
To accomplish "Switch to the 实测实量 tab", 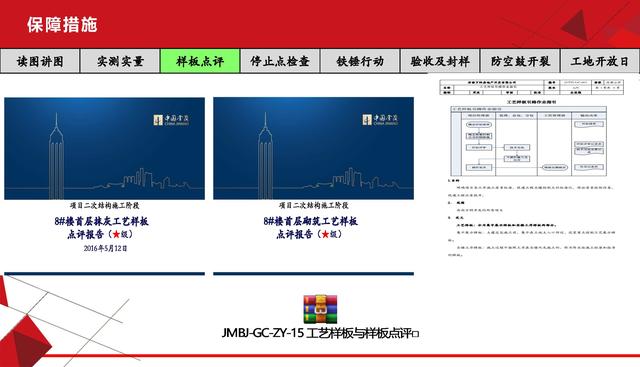I will tap(120, 61).
